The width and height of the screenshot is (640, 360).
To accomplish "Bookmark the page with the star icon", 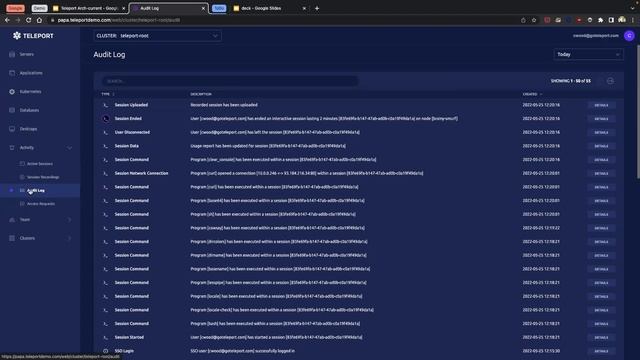I will 534,20.
